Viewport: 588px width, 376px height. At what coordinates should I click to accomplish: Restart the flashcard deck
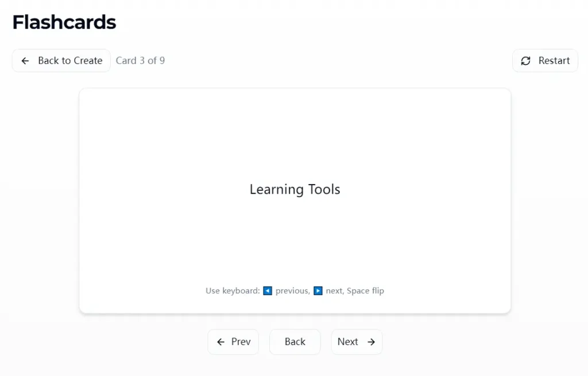coord(544,60)
